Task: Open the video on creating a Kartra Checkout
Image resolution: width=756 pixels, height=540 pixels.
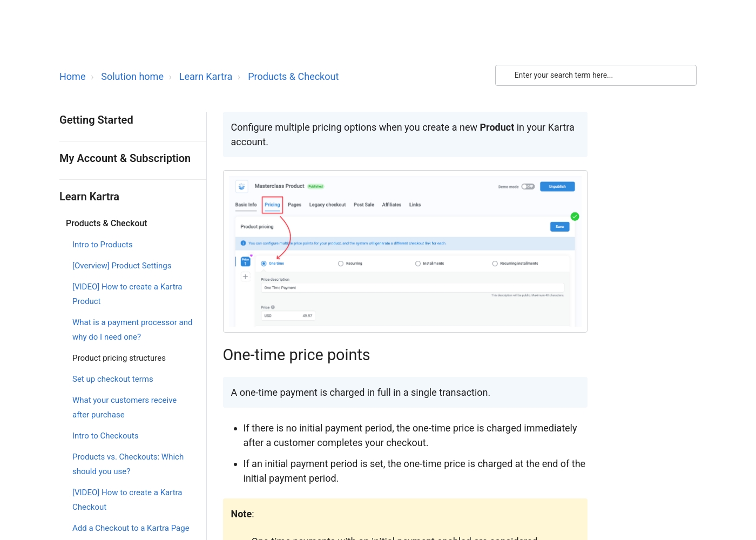Action: (127, 500)
